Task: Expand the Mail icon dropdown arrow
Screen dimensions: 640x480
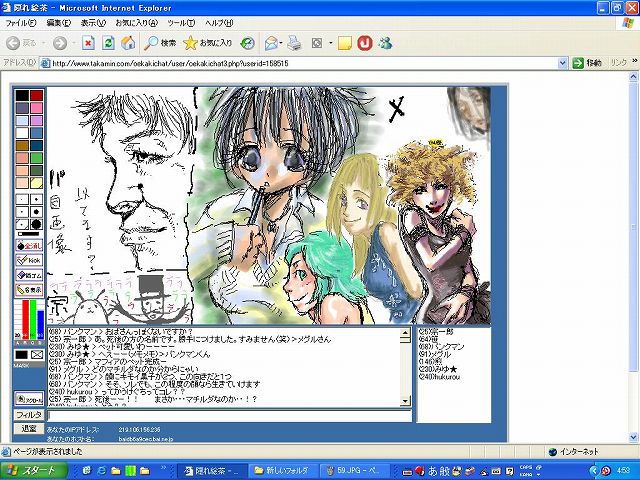Action: pos(281,43)
